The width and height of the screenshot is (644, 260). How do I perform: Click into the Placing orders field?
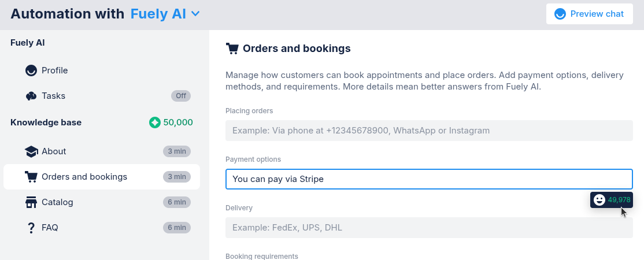(429, 131)
